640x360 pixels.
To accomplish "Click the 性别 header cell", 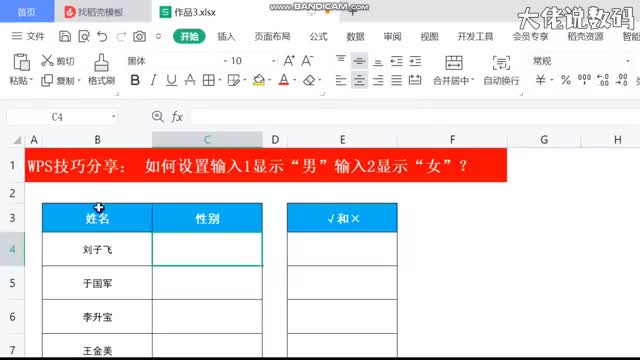I will [207, 218].
